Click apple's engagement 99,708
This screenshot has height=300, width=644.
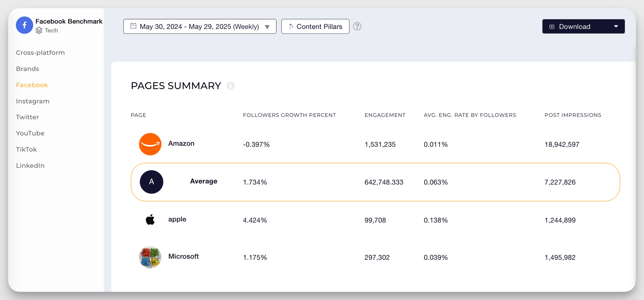click(x=375, y=220)
